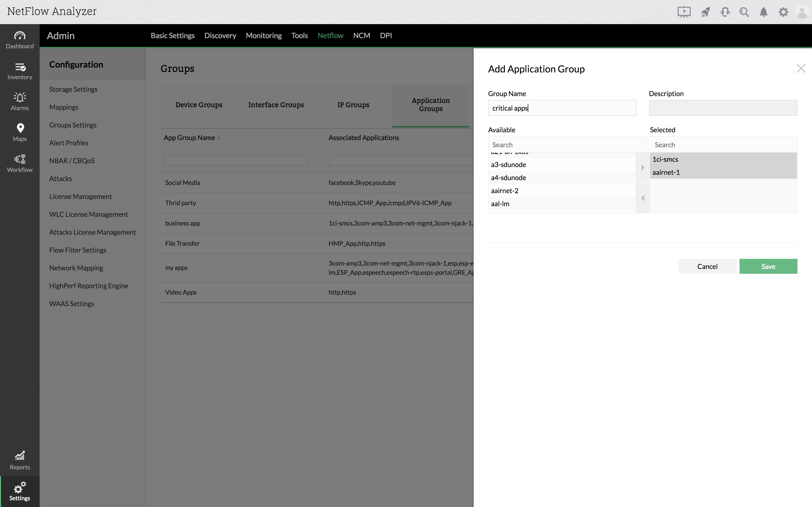The height and width of the screenshot is (507, 812).
Task: Select aairnet-2 in Available list
Action: (x=505, y=191)
